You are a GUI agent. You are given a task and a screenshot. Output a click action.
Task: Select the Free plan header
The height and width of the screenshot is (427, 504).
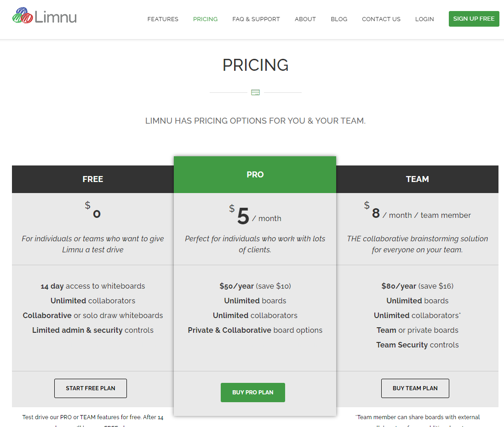coord(93,179)
